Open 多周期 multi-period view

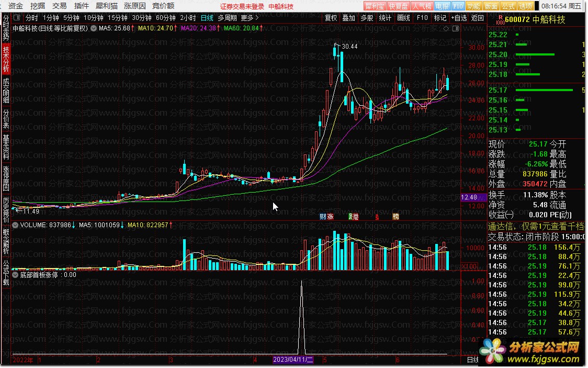227,18
